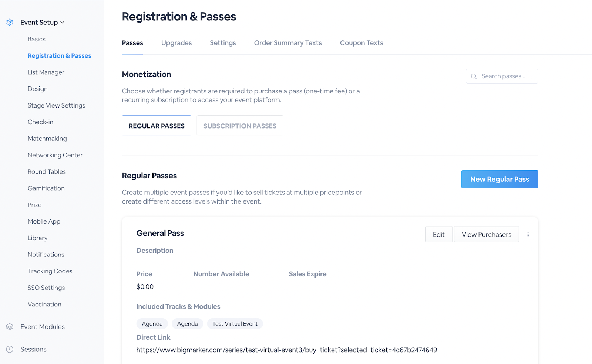
Task: Create a New Regular Pass
Action: 499,179
